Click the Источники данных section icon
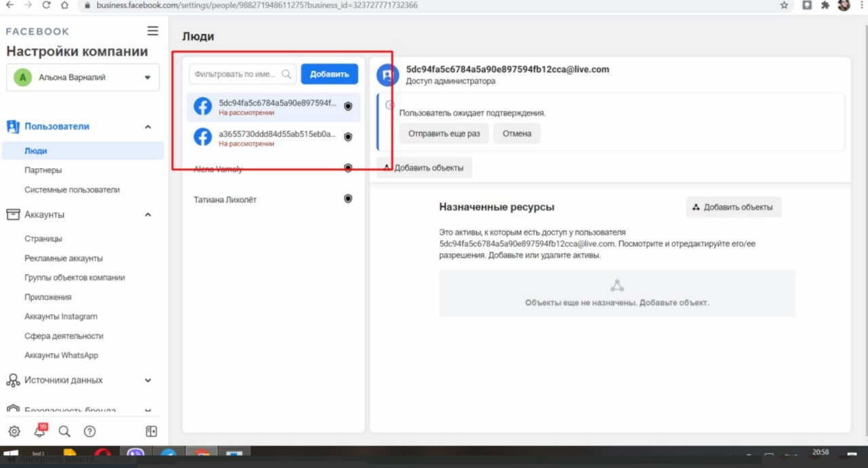 click(x=13, y=381)
